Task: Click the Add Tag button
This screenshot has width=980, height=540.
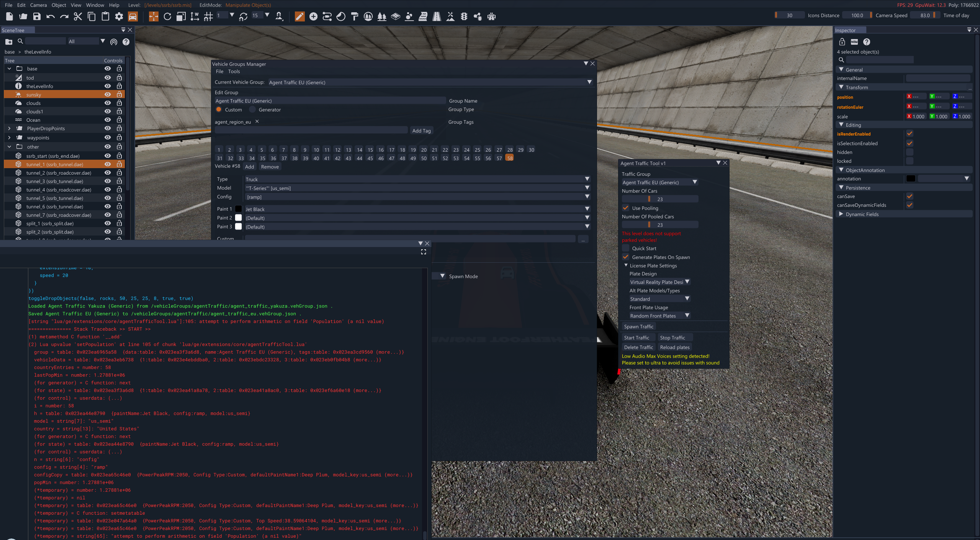Action: pos(421,131)
